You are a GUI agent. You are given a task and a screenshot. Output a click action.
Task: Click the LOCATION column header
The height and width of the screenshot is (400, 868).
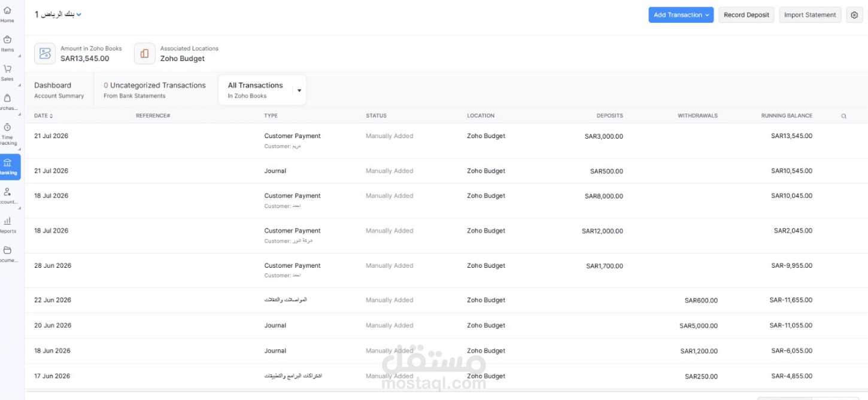pyautogui.click(x=481, y=115)
